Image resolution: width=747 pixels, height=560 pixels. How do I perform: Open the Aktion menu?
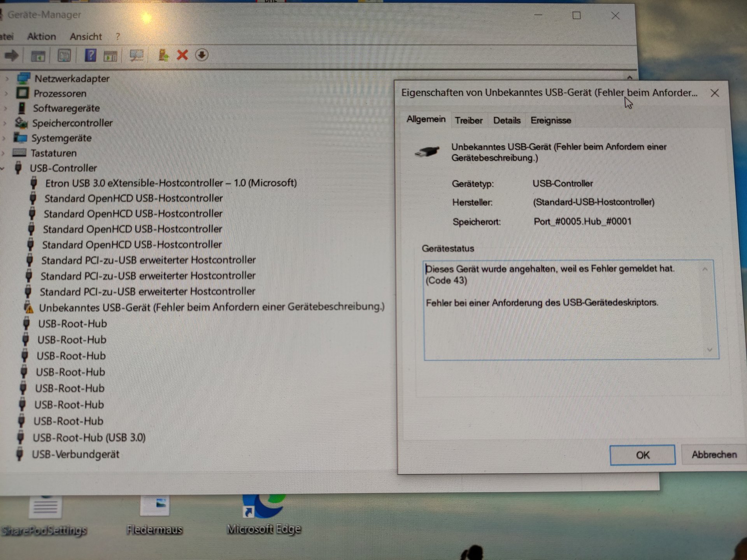(x=42, y=37)
